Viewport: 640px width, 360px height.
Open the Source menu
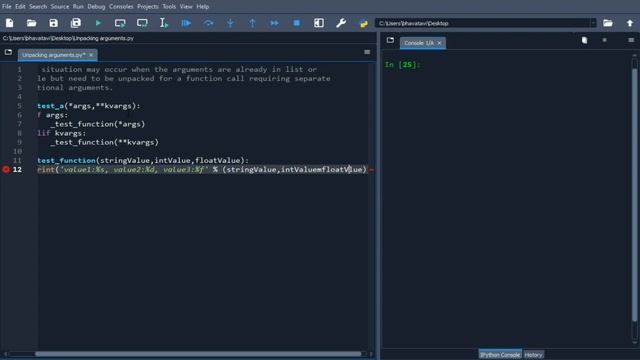click(60, 7)
